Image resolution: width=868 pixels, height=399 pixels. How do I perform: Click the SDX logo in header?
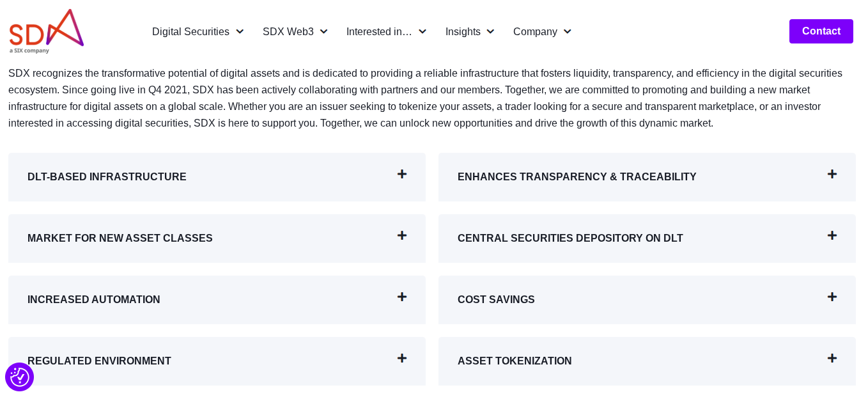pos(47,31)
